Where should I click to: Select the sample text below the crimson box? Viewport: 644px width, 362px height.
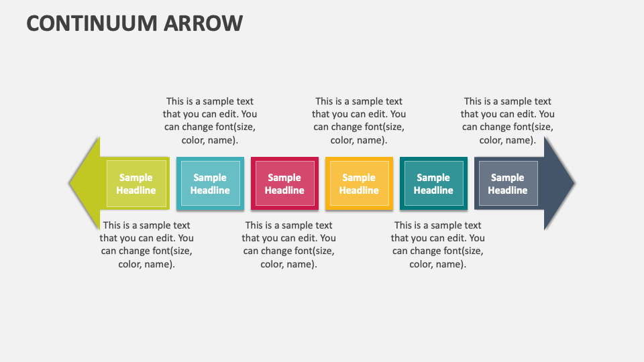(289, 245)
